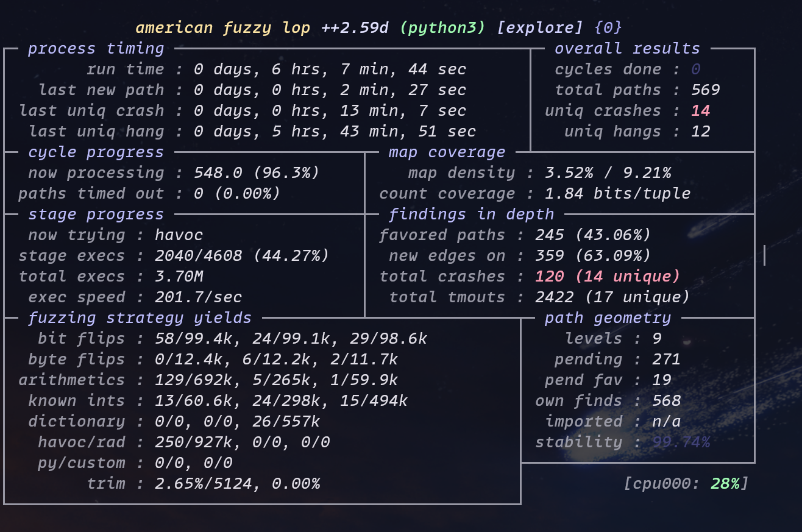Select favored paths value "245 (43.06%)"

(x=594, y=235)
